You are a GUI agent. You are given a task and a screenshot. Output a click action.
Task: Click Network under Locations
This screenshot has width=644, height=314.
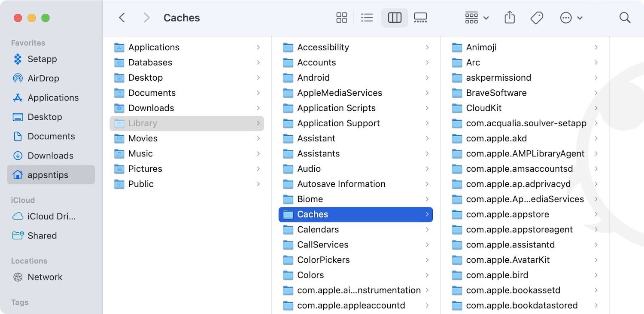click(x=45, y=277)
